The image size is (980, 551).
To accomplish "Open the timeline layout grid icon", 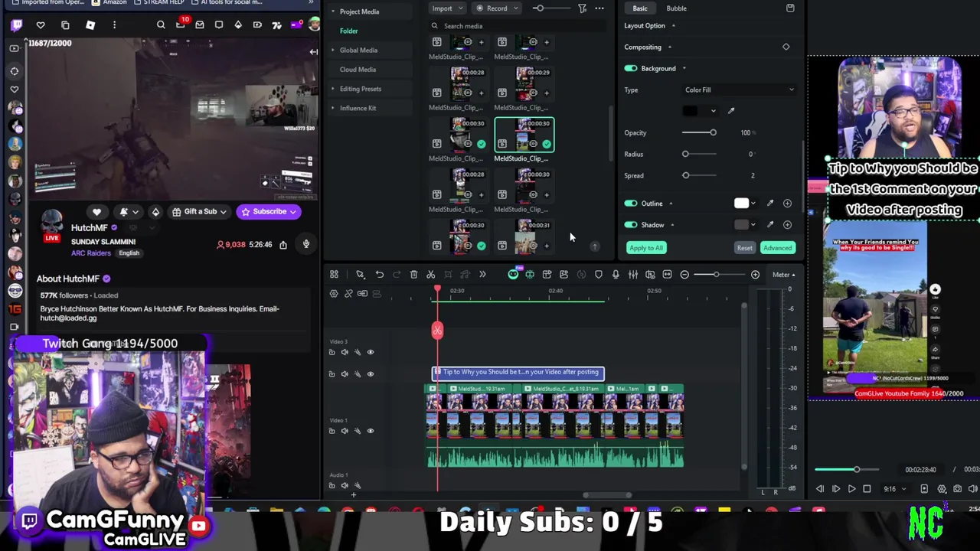I will 334,275.
